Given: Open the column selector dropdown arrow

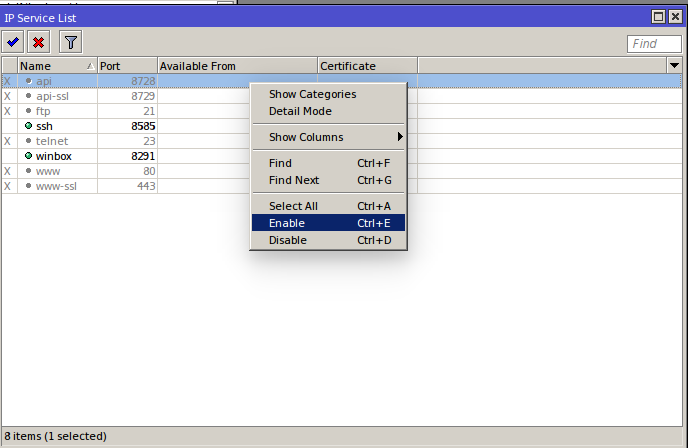Looking at the screenshot, I should pyautogui.click(x=673, y=66).
